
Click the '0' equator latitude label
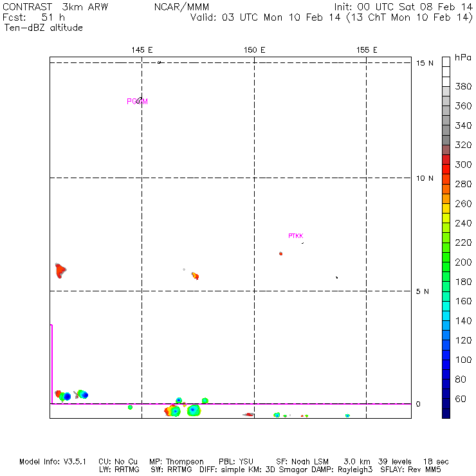tap(418, 404)
